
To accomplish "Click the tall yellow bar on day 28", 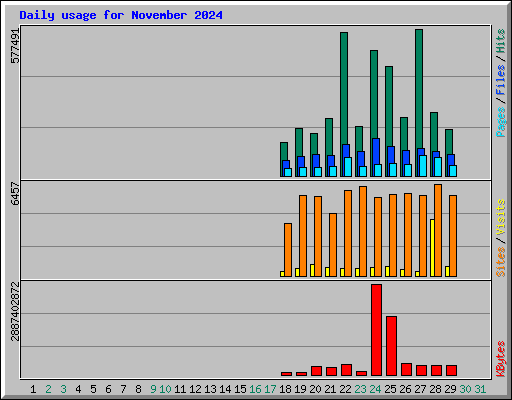I will (x=432, y=248).
